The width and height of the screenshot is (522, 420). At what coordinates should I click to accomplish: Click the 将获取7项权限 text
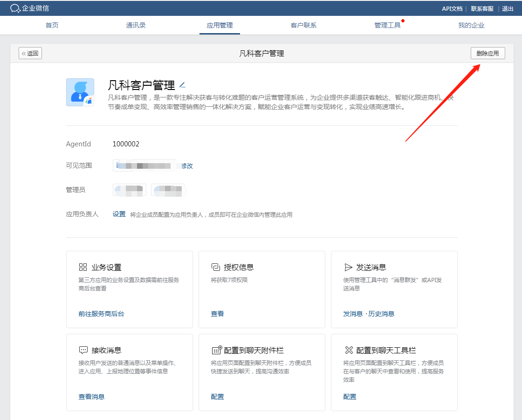pos(229,280)
